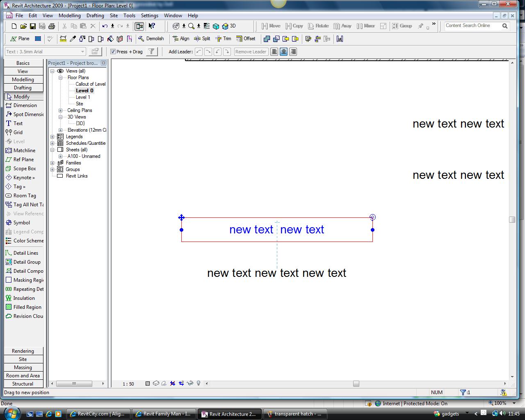The image size is (525, 420).
Task: Pick the Match Type eyedropper tool
Action: 73,39
